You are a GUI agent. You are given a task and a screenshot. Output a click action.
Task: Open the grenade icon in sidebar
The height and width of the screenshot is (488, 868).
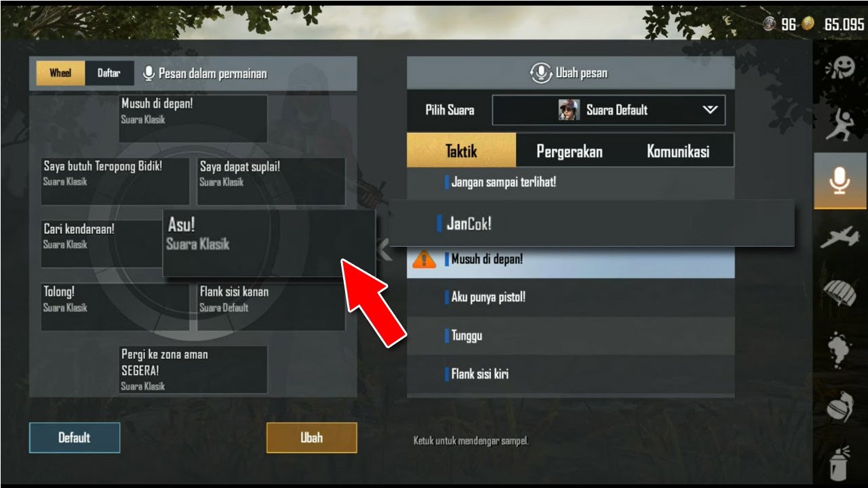point(840,407)
